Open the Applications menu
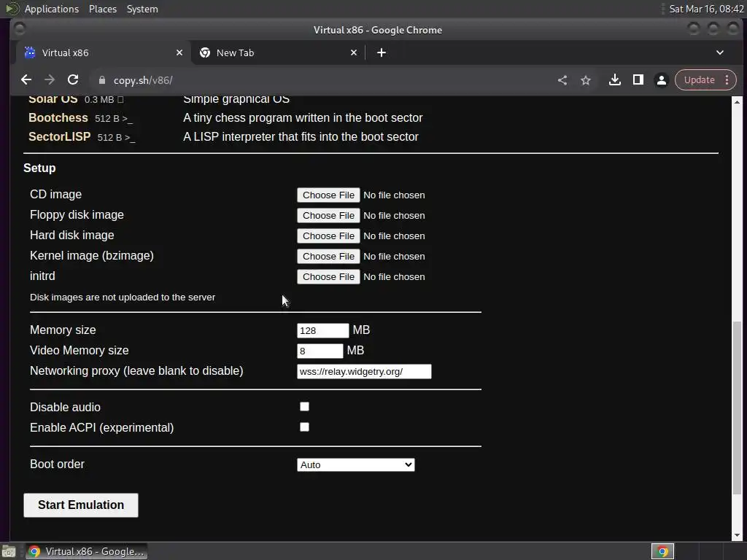747x560 pixels. [x=52, y=9]
